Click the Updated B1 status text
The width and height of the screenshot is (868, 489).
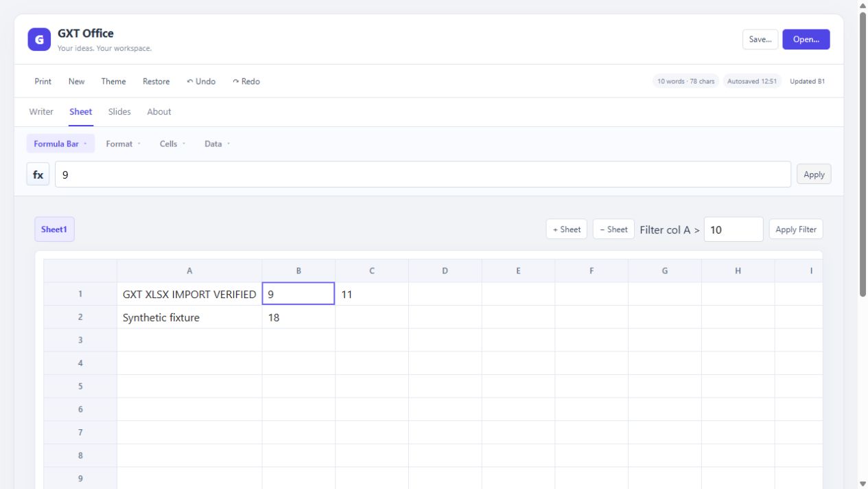pyautogui.click(x=807, y=81)
